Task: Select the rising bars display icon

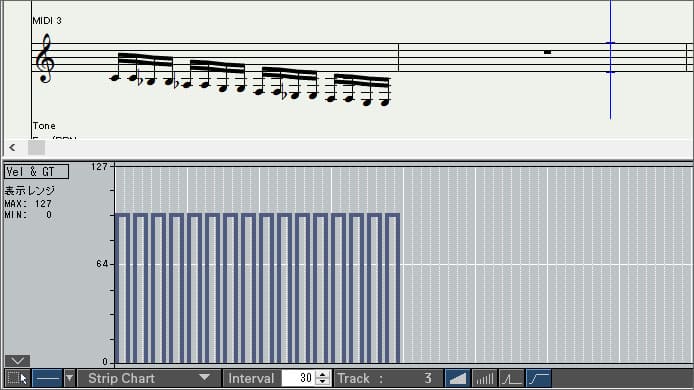Action: click(x=484, y=378)
